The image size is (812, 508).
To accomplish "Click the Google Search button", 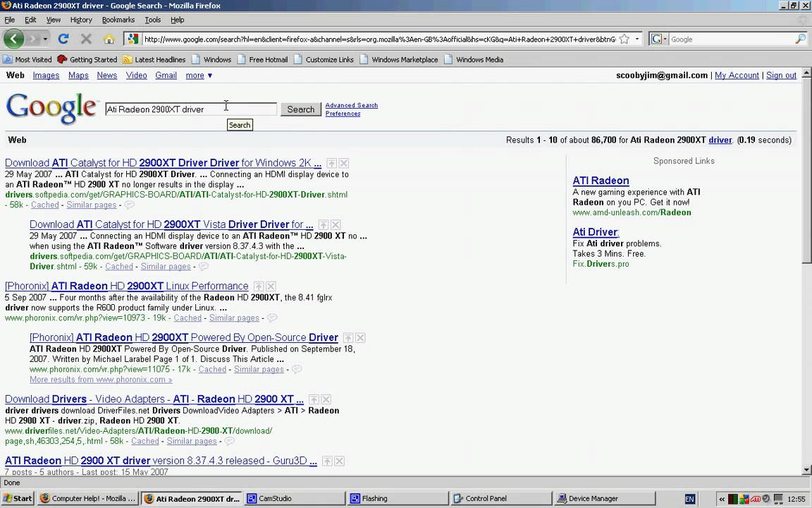I will click(x=301, y=109).
